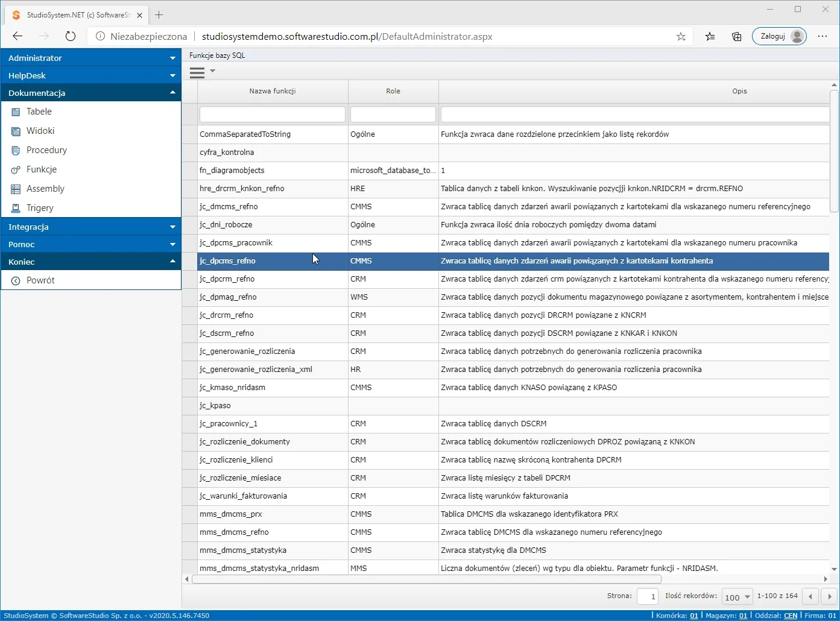This screenshot has height=621, width=840.
Task: Click the horizontal scrollbar of the grid
Action: tap(426, 579)
